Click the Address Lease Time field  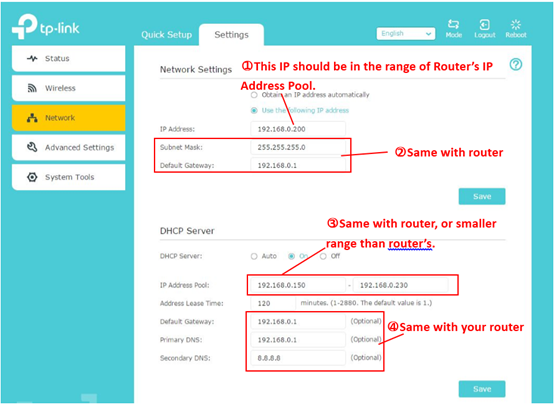(x=273, y=303)
